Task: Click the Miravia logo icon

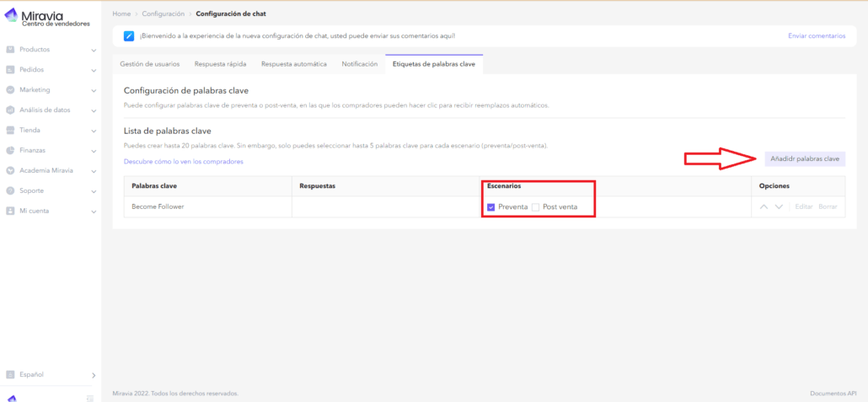Action: [11, 14]
